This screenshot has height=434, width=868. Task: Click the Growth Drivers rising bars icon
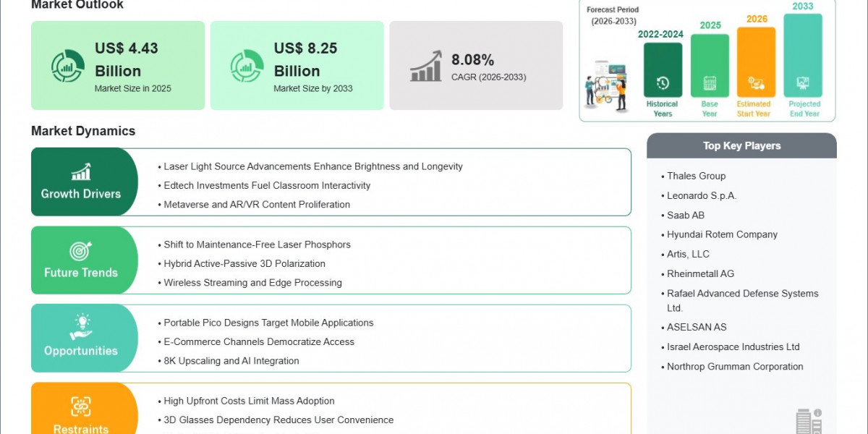tap(81, 171)
